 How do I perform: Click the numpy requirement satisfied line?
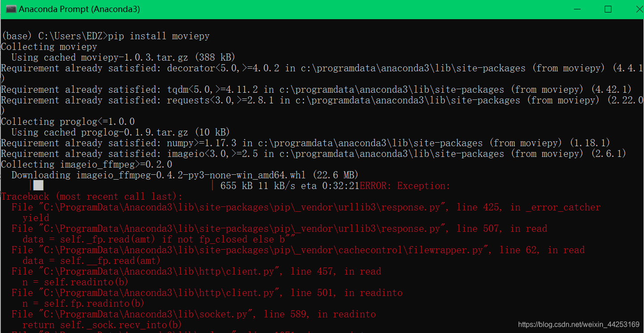[306, 143]
